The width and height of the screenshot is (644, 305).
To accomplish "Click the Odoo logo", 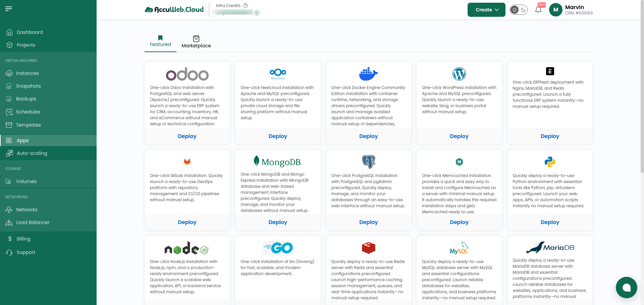I will point(187,74).
